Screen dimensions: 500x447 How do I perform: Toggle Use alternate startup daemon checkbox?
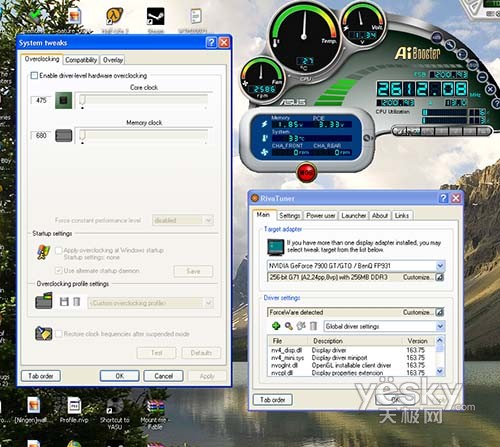coord(59,270)
